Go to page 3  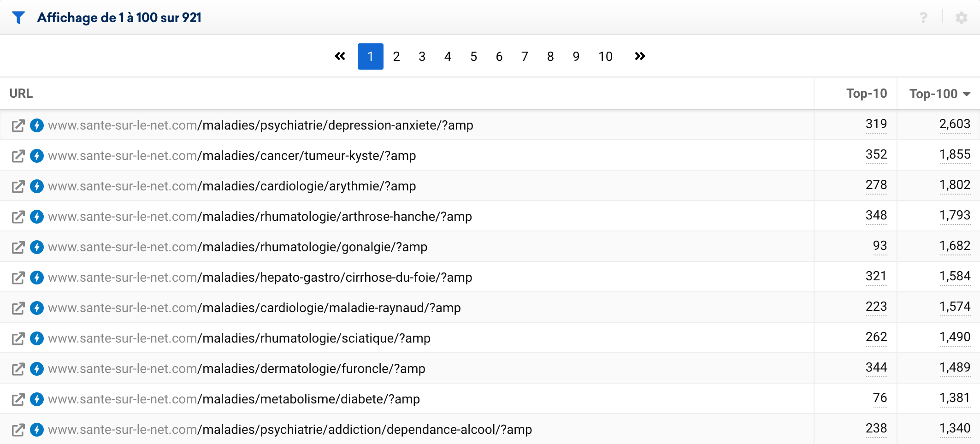coord(422,56)
